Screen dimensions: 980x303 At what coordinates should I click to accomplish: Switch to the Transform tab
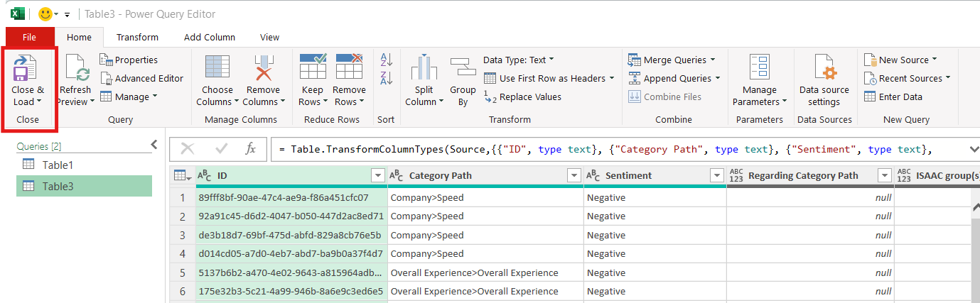(x=137, y=37)
